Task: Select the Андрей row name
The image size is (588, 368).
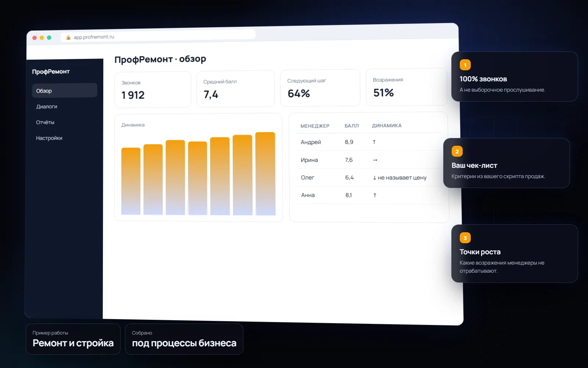Action: [x=311, y=142]
